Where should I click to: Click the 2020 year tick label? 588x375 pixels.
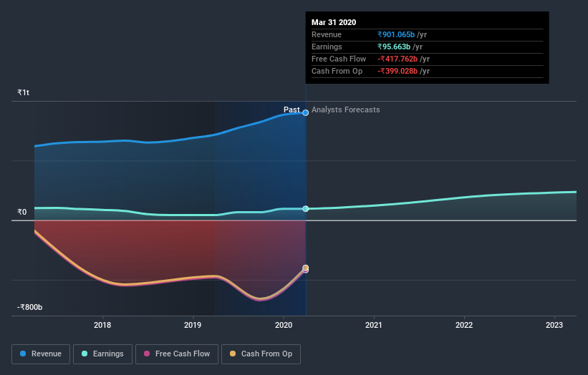(x=284, y=326)
